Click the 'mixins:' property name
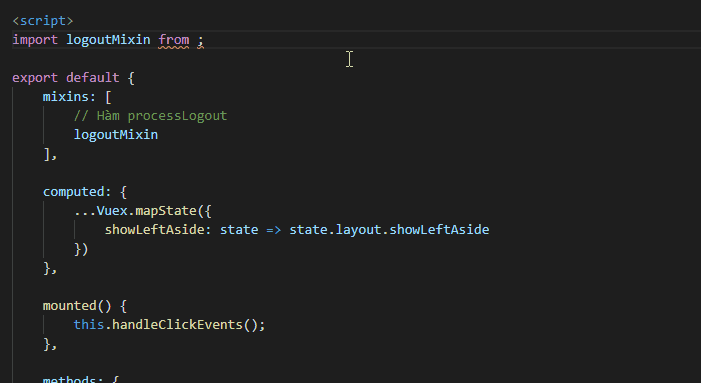The width and height of the screenshot is (701, 383). [69, 97]
